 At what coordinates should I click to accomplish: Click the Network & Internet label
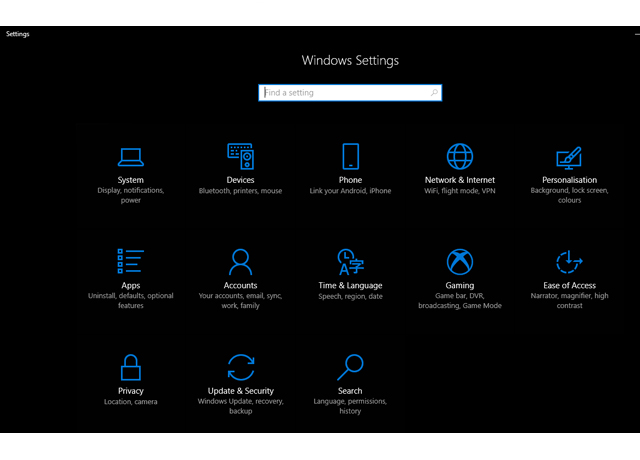[x=460, y=180]
